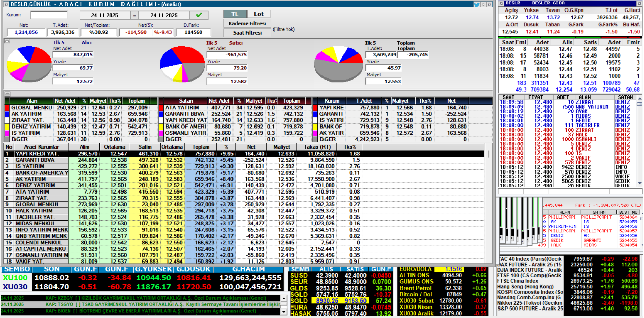Click the yellow swatch beside DENIZ YATIRIM
This screenshot has height=318, width=644.
pos(7,127)
